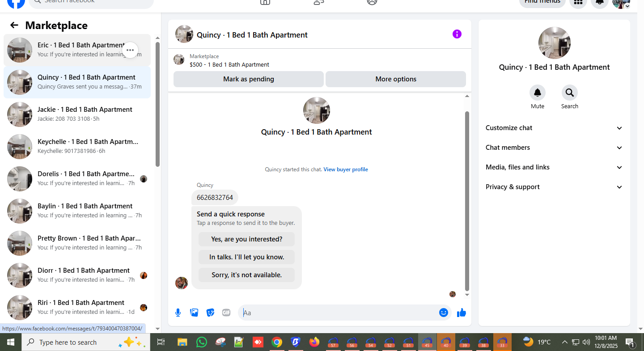Send quick reply 'In talks. I'll let you know.'
Image resolution: width=644 pixels, height=351 pixels.
247,257
